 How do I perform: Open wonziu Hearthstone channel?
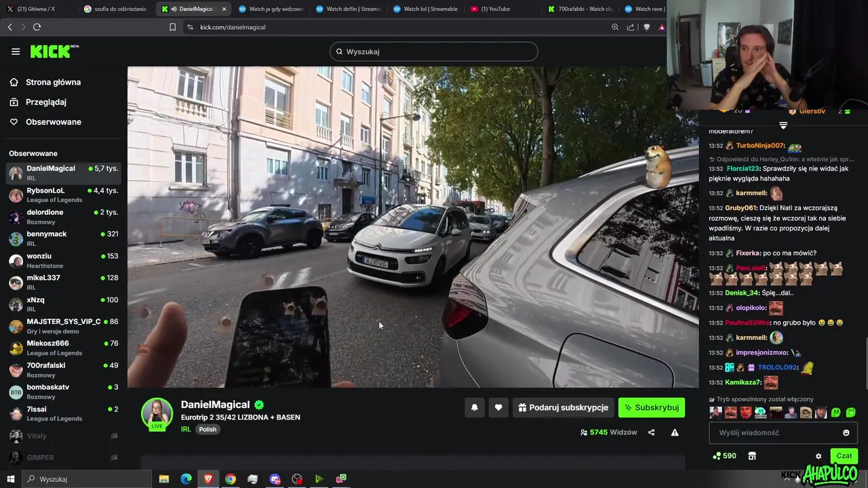click(x=64, y=260)
